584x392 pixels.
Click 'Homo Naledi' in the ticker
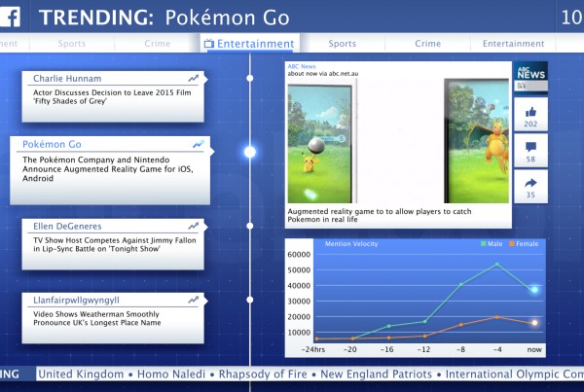(171, 374)
